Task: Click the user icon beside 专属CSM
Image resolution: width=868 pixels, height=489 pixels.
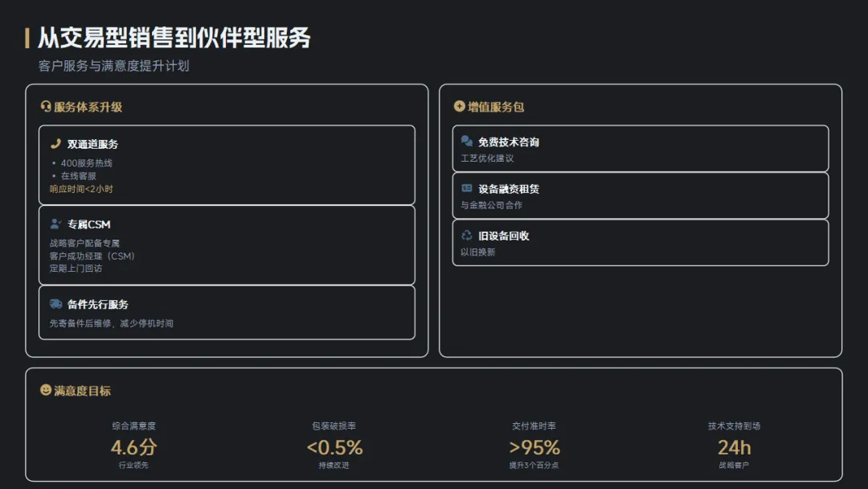Action: 55,224
